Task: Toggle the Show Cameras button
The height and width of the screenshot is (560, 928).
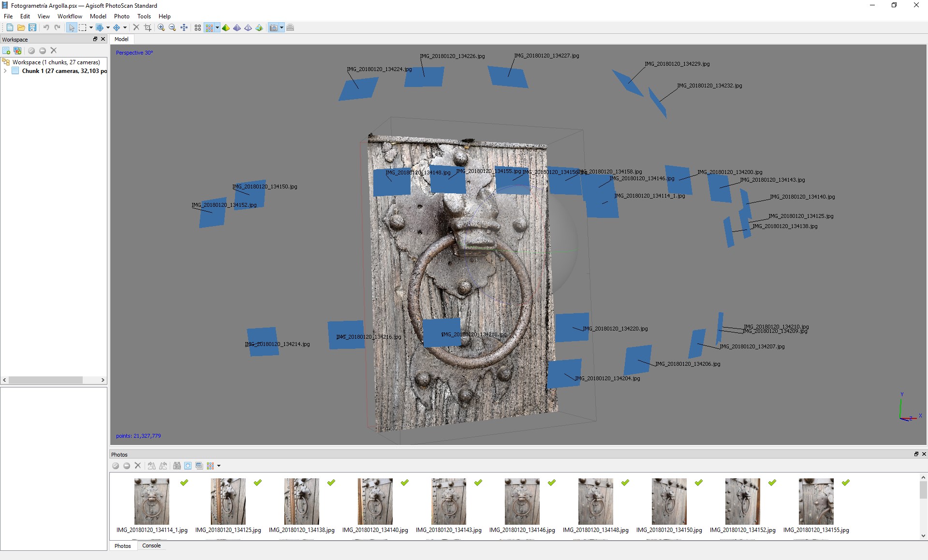Action: click(273, 28)
